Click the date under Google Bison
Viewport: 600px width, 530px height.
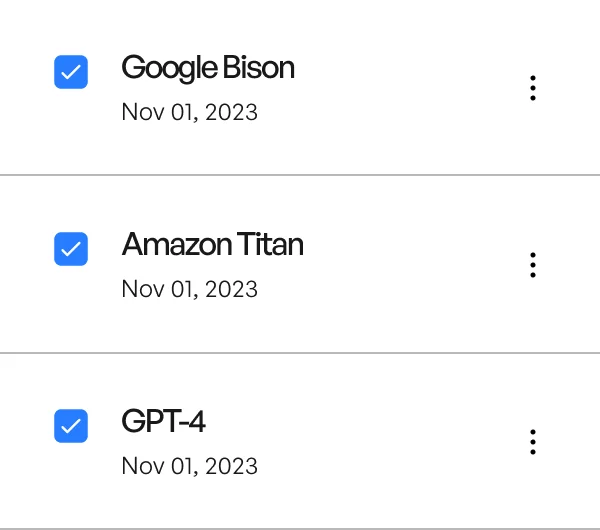click(x=189, y=112)
